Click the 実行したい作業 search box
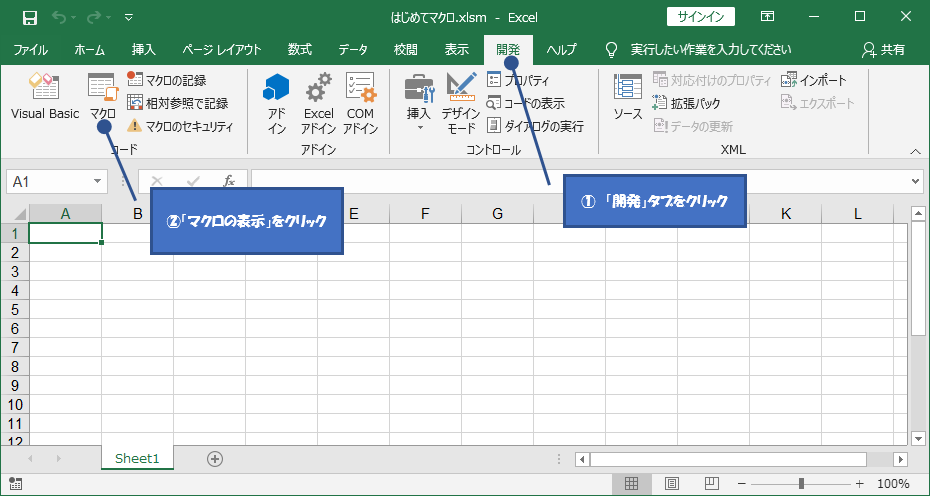This screenshot has width=930, height=496. [x=711, y=50]
